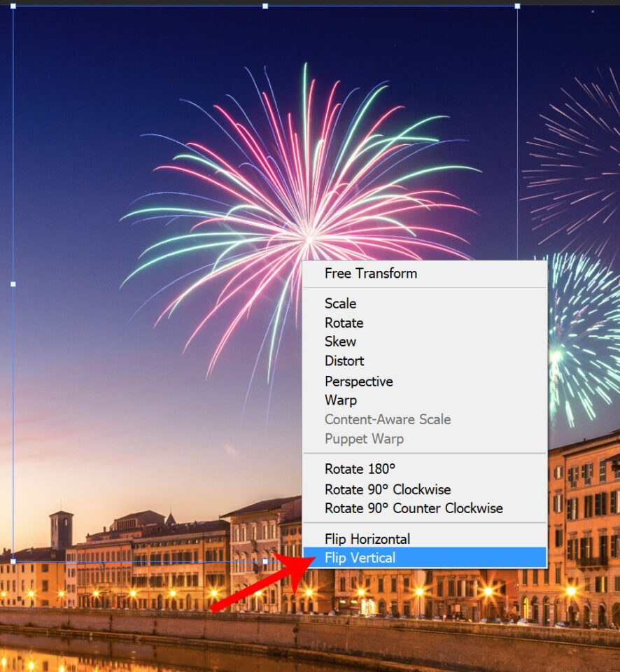Click the Free Transform menu entry

click(x=370, y=274)
